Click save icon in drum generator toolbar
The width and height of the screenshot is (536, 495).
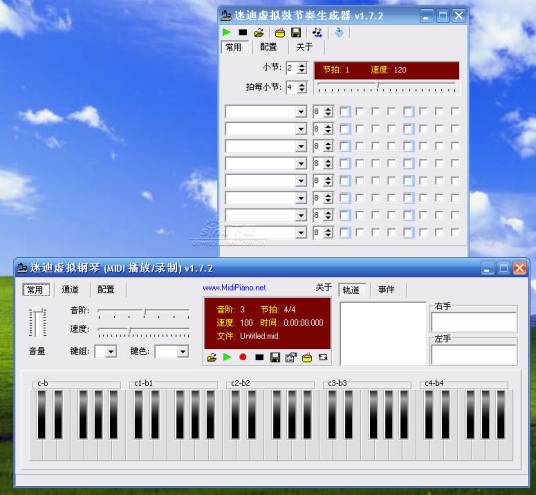point(296,32)
